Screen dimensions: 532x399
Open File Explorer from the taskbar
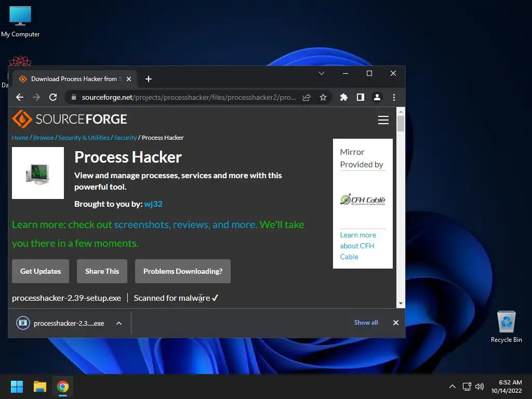pyautogui.click(x=39, y=387)
